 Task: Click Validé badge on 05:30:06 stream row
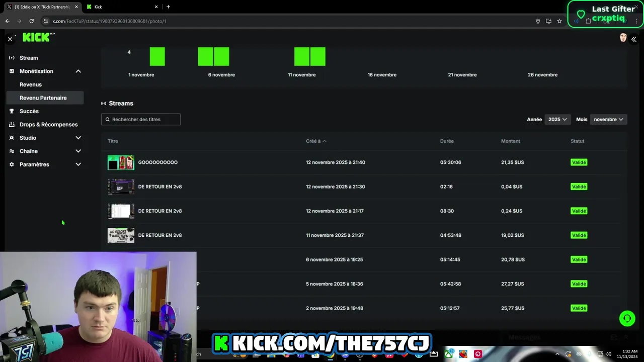tap(579, 162)
